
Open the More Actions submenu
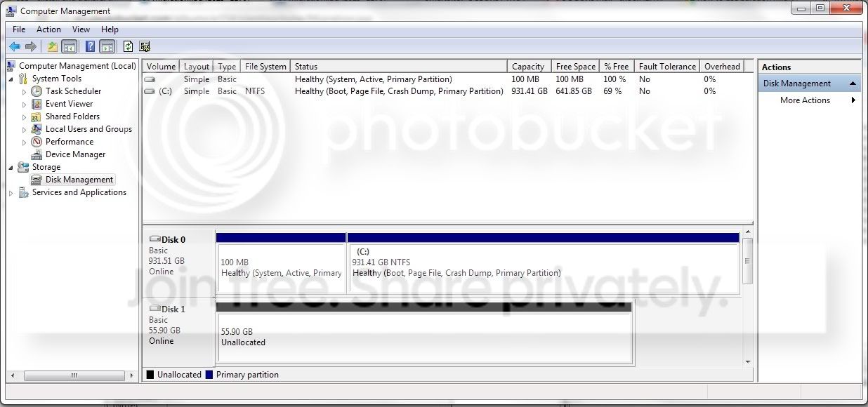click(853, 100)
